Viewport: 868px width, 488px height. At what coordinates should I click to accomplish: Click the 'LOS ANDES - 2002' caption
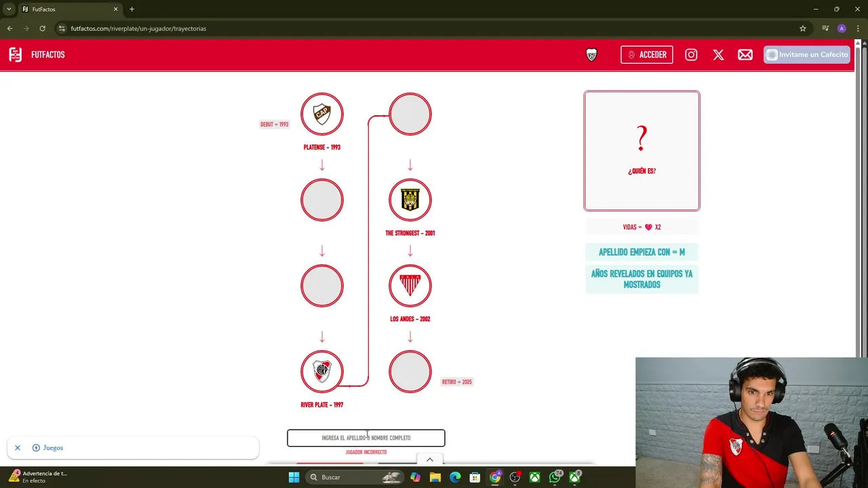pos(410,319)
